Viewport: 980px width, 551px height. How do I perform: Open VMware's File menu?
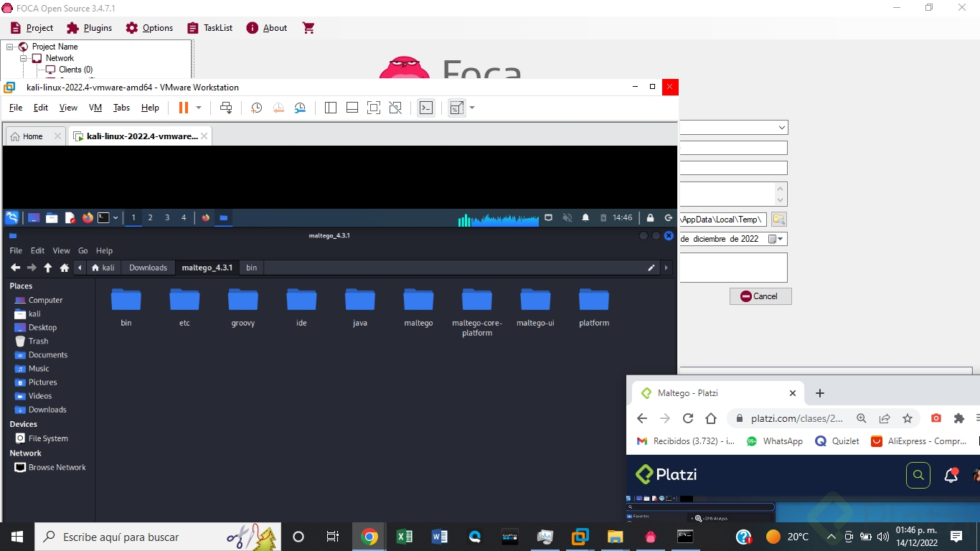[x=16, y=108]
